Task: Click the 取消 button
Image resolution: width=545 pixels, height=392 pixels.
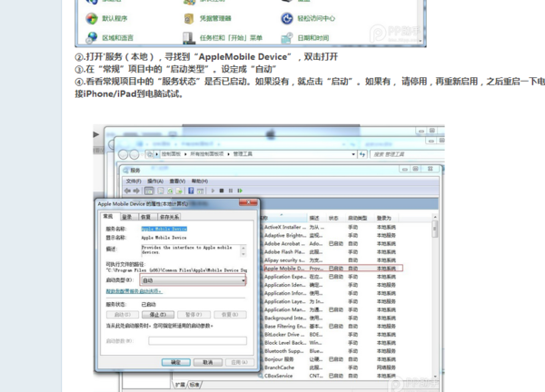Action: (208, 362)
